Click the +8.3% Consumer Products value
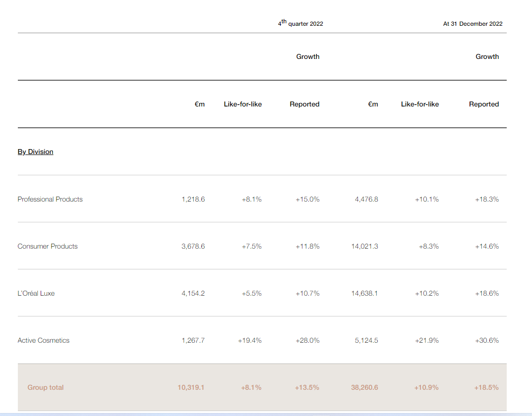The width and height of the screenshot is (532, 416). click(x=429, y=246)
